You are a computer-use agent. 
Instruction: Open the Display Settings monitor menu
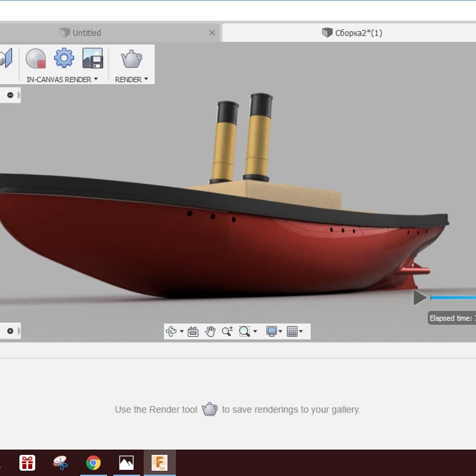[x=271, y=331]
